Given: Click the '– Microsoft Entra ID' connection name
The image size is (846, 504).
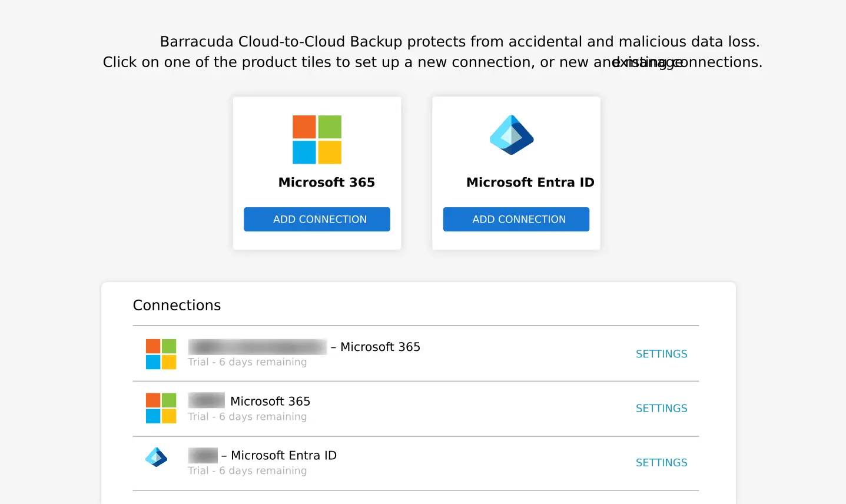Looking at the screenshot, I should [x=279, y=455].
